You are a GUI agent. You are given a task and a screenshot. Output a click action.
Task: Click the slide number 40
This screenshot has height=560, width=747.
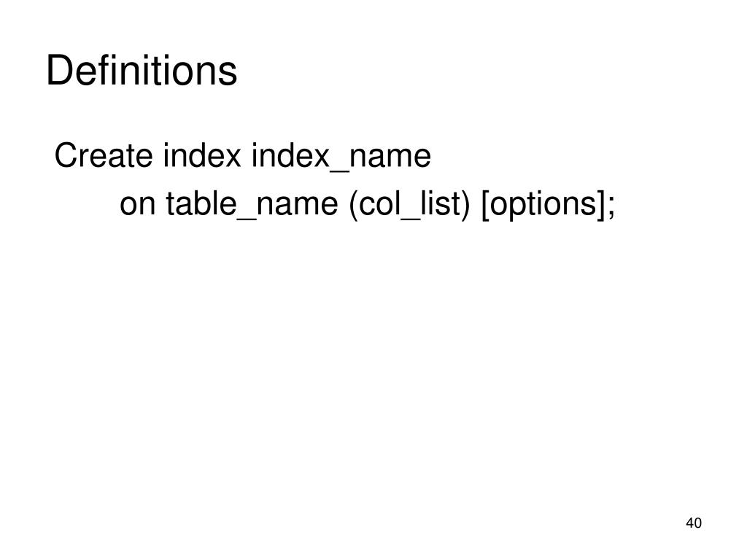(694, 523)
